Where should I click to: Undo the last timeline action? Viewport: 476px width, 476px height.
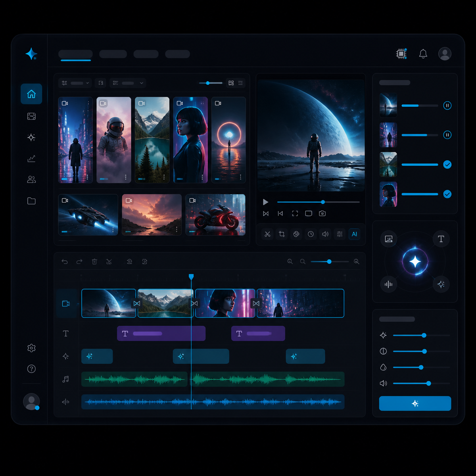click(x=65, y=261)
